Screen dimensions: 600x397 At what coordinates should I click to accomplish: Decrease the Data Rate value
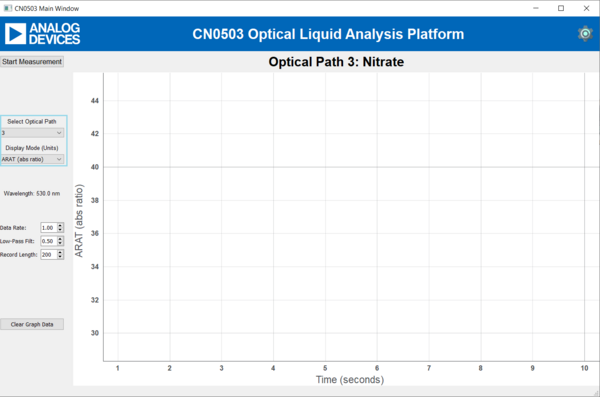pyautogui.click(x=60, y=230)
